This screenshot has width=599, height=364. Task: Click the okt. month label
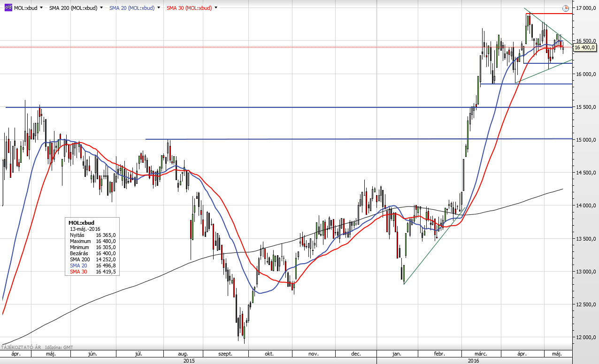click(x=269, y=354)
